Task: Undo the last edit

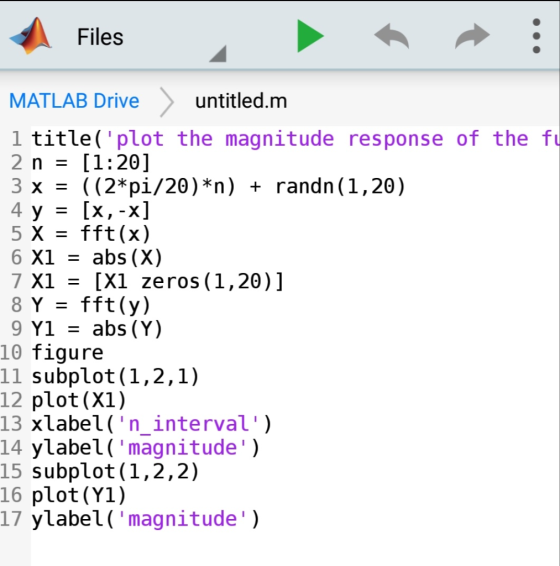Action: pos(392,36)
